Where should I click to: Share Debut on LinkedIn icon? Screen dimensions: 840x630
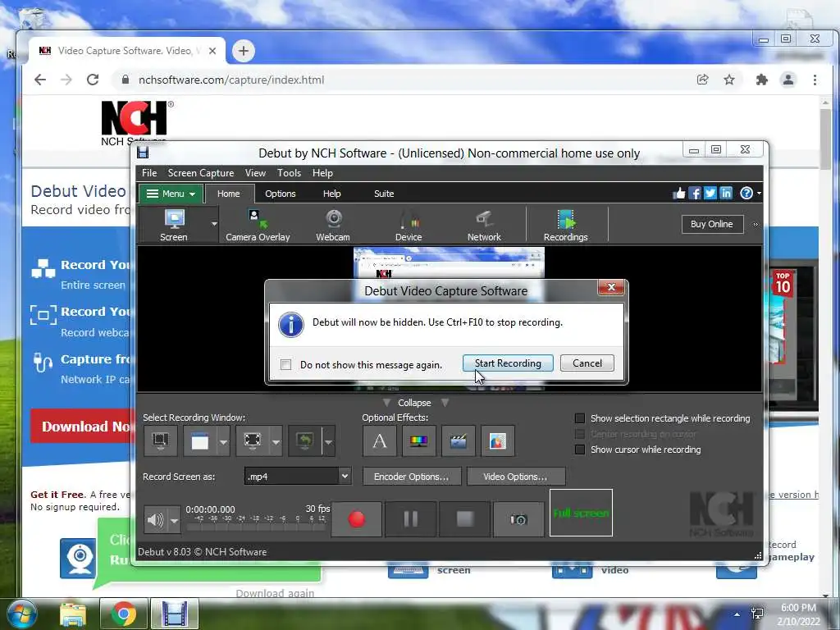tap(726, 194)
